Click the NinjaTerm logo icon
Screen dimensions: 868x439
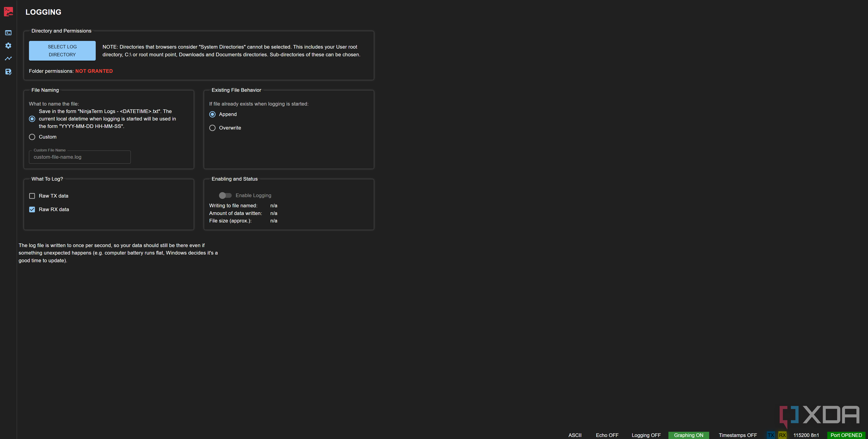click(x=8, y=12)
